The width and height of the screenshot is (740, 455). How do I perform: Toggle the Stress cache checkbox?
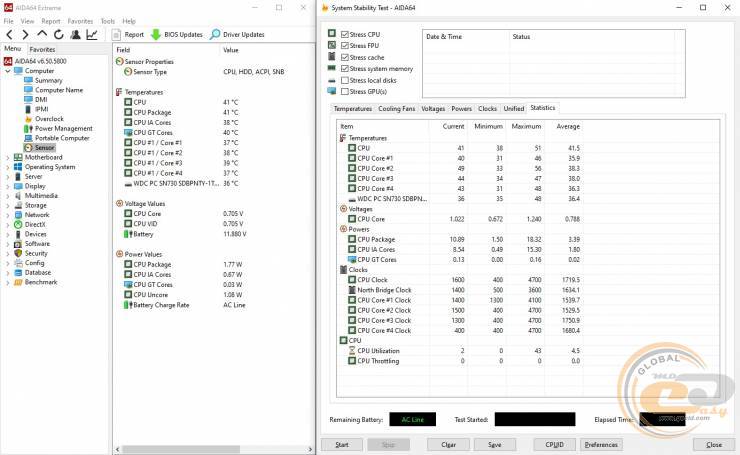345,57
